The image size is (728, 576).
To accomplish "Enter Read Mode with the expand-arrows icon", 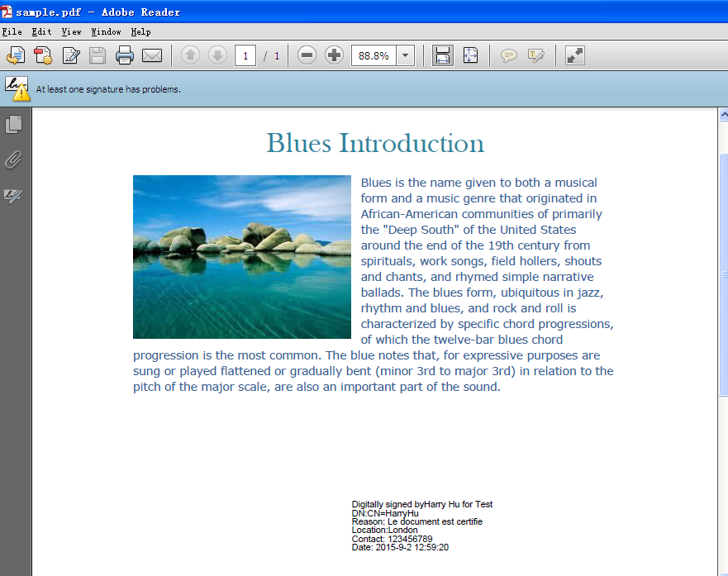I will click(575, 55).
